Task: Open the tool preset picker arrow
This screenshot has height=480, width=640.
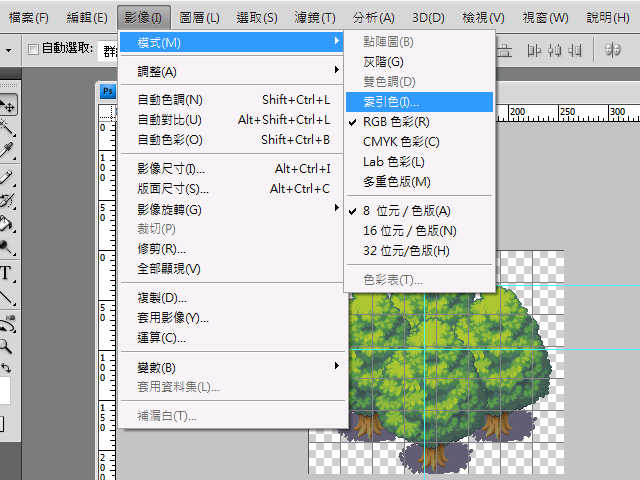Action: 8,51
